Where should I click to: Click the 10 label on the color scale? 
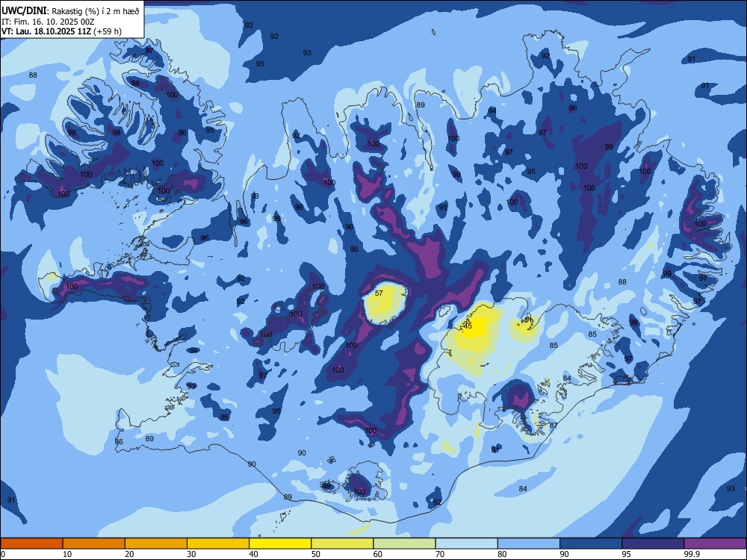[67, 554]
